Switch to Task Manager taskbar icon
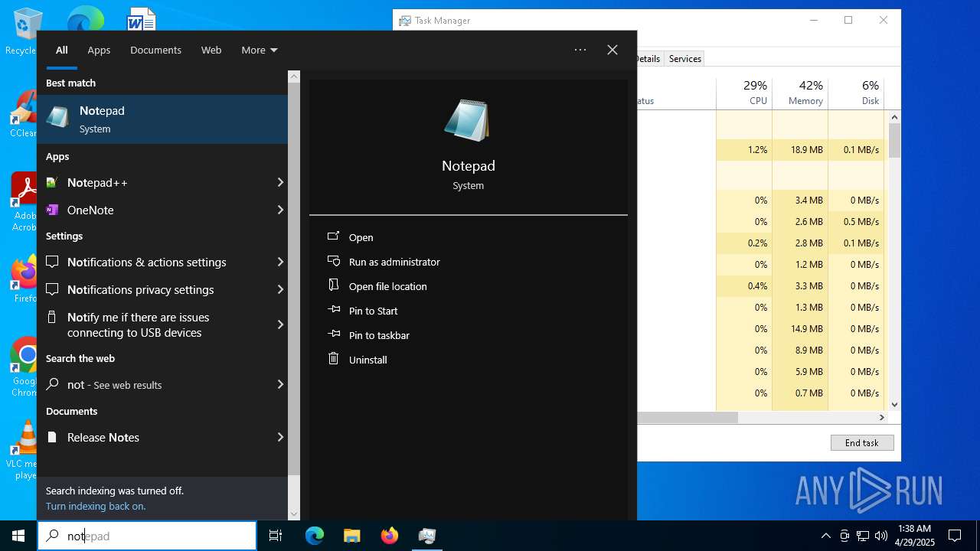Image resolution: width=980 pixels, height=551 pixels. click(427, 536)
